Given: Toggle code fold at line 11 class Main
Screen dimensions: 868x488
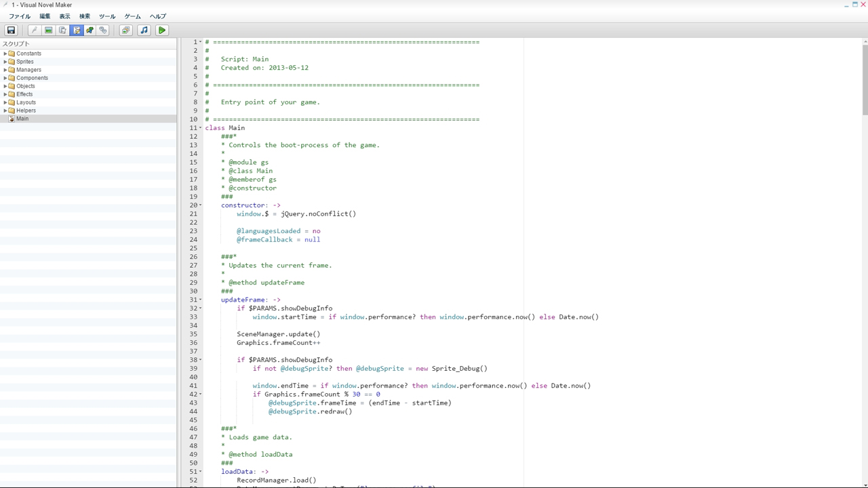Looking at the screenshot, I should point(200,128).
